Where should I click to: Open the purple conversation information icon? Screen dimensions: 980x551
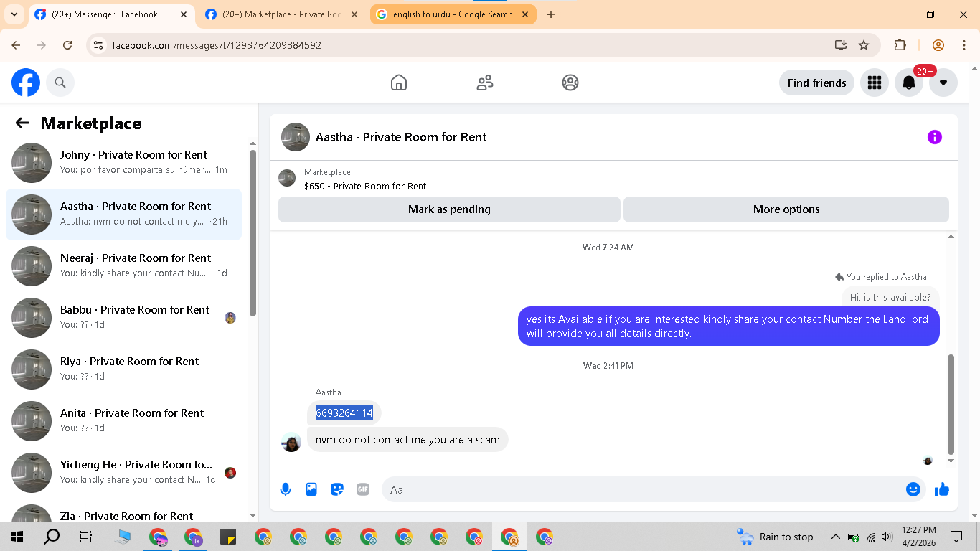(934, 137)
